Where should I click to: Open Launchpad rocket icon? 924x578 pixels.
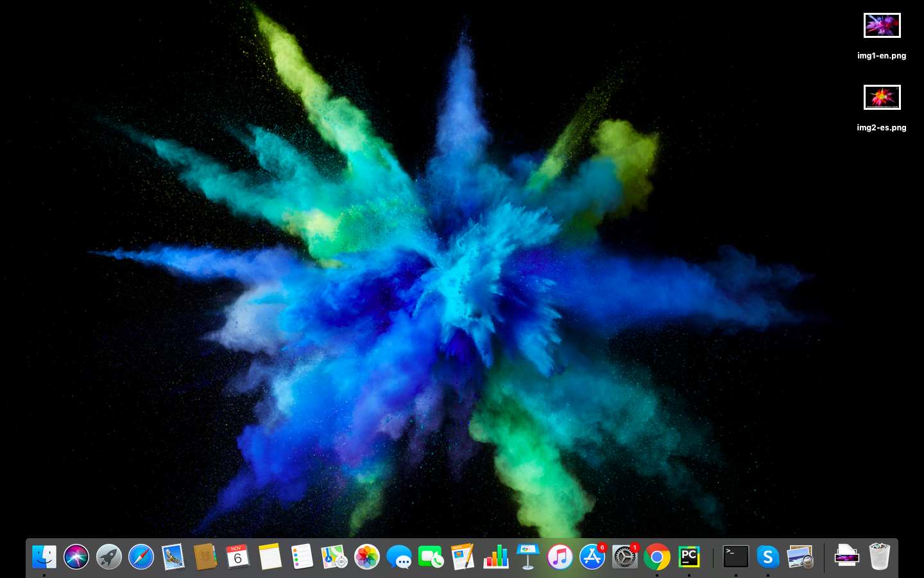[x=109, y=557]
